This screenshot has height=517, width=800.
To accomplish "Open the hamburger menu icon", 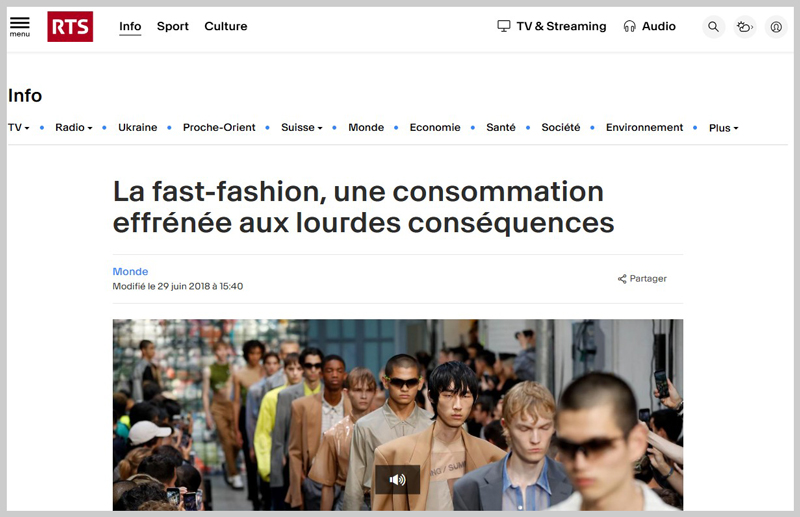I will tap(19, 27).
